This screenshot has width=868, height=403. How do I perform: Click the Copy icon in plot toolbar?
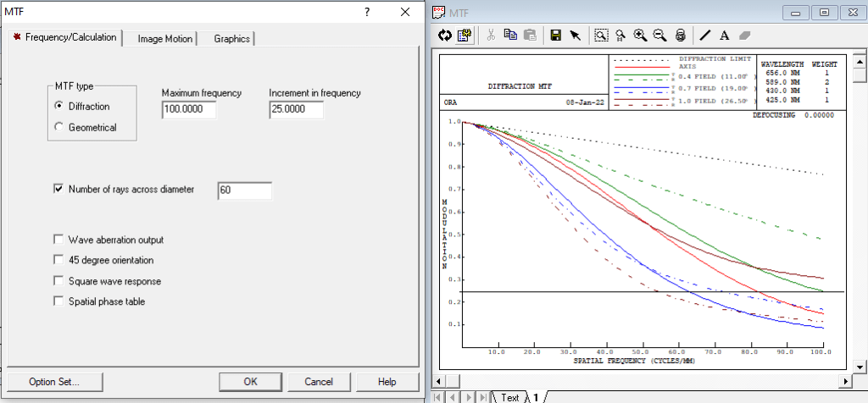click(510, 35)
